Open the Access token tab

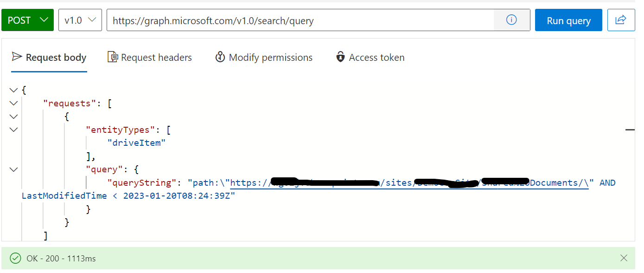[370, 57]
